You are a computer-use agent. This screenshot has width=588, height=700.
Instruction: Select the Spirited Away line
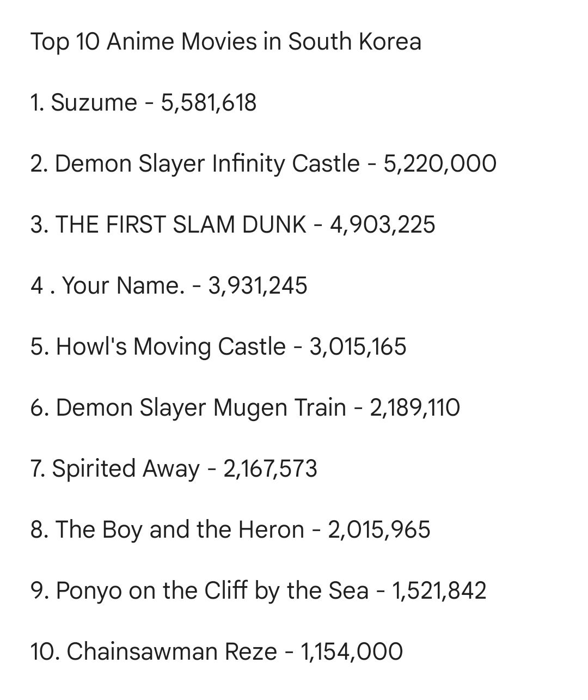174,469
